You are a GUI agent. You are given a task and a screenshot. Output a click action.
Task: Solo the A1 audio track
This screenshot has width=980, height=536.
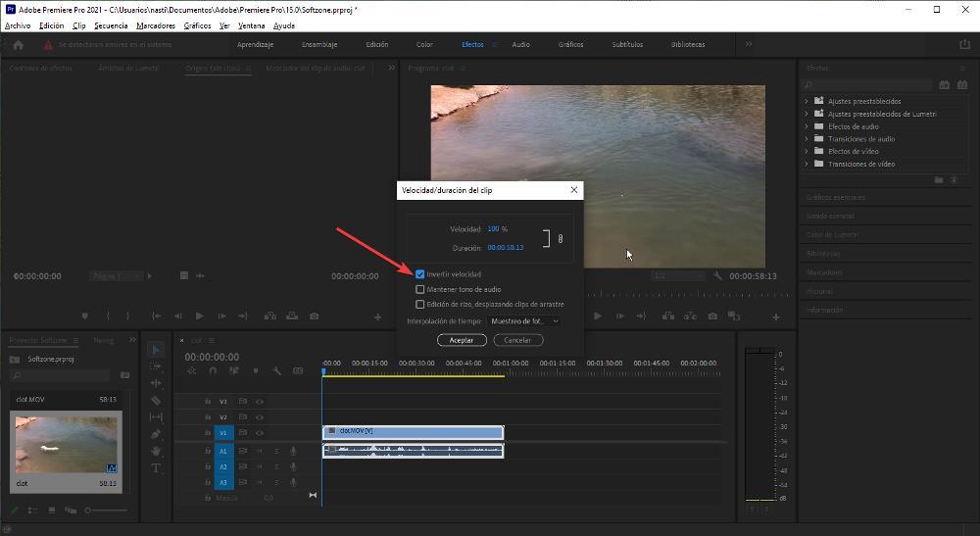(276, 451)
